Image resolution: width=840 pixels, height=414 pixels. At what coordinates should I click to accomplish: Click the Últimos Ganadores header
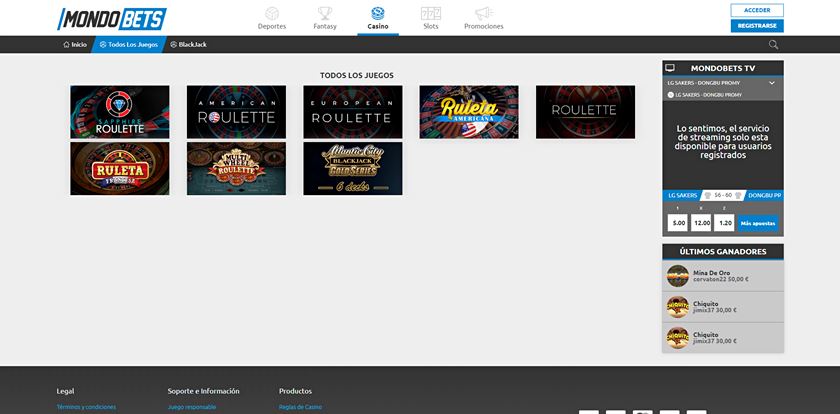point(723,252)
